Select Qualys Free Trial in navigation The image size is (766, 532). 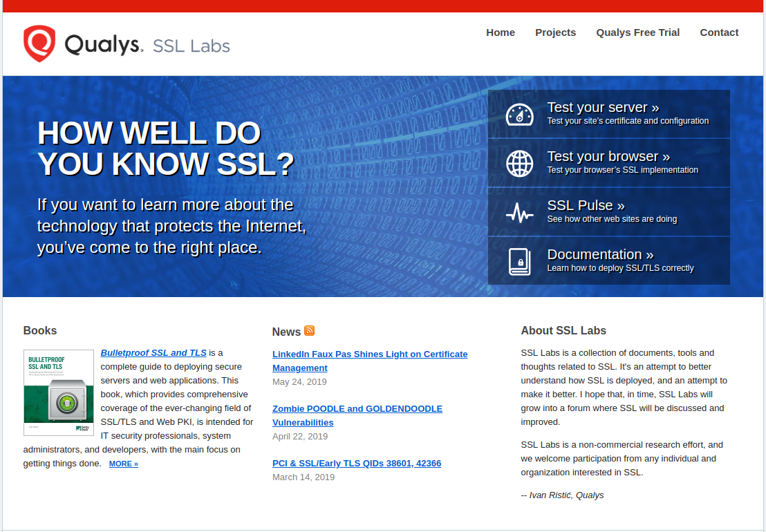(637, 32)
